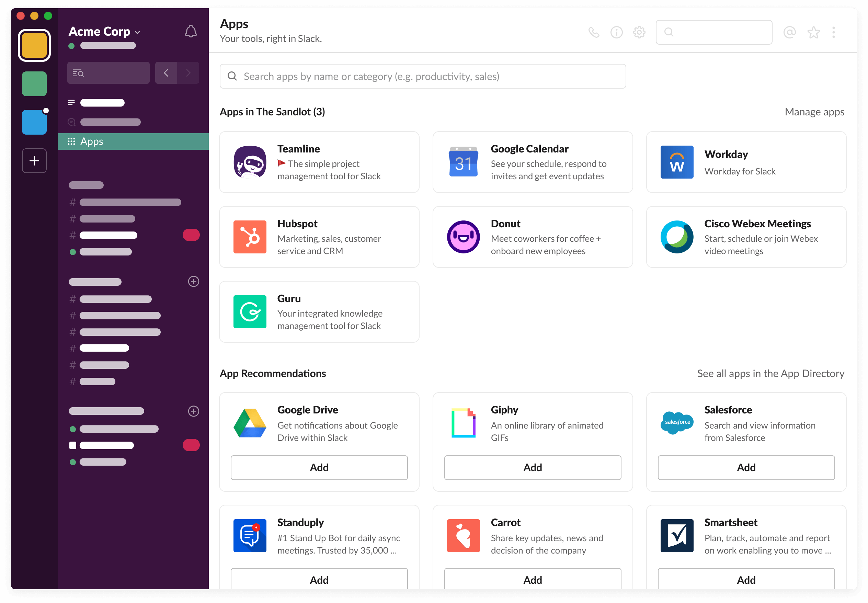
Task: Click the Teamline app icon
Action: [x=249, y=160]
